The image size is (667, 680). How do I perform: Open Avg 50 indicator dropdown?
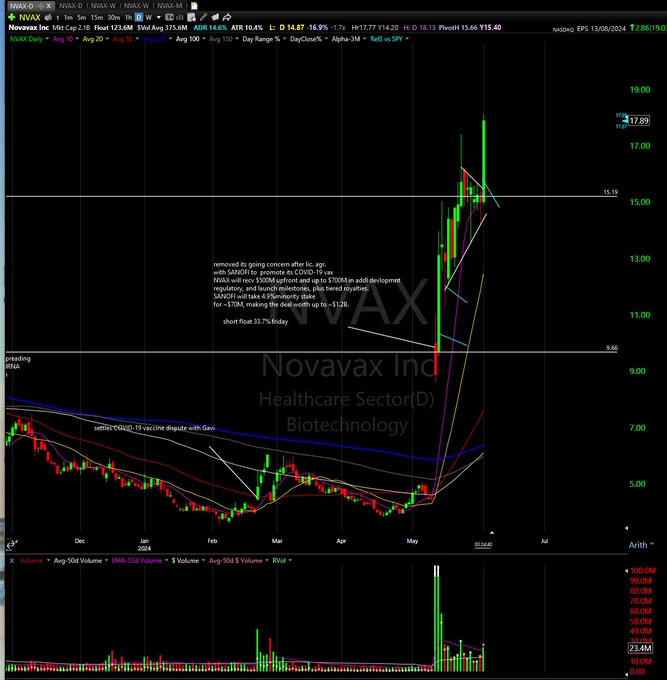[x=137, y=39]
